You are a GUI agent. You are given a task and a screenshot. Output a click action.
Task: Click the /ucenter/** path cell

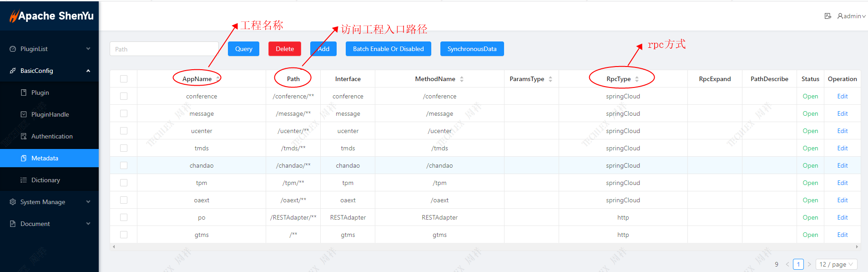293,131
